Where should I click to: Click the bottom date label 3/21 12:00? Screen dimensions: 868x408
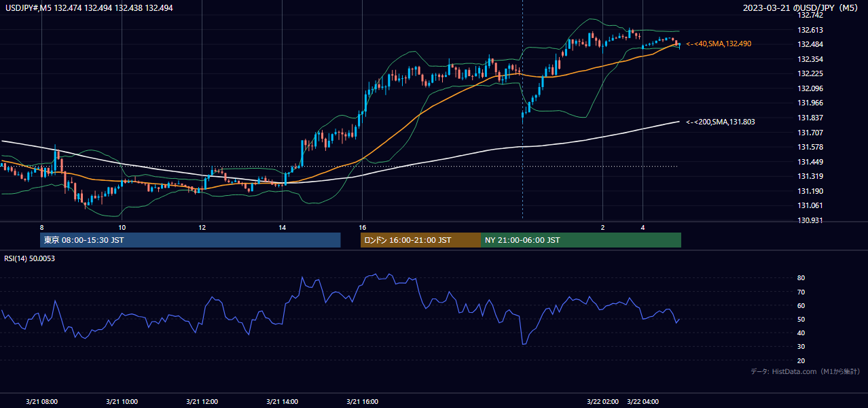(202, 401)
